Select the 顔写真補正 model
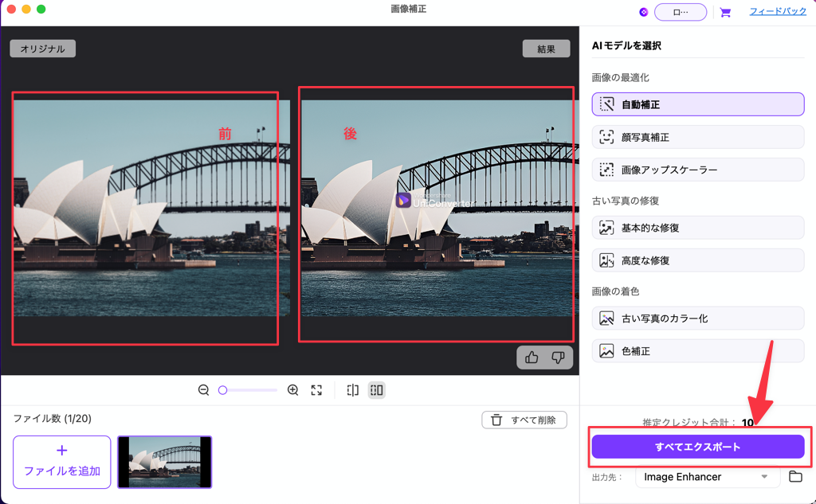 click(697, 136)
